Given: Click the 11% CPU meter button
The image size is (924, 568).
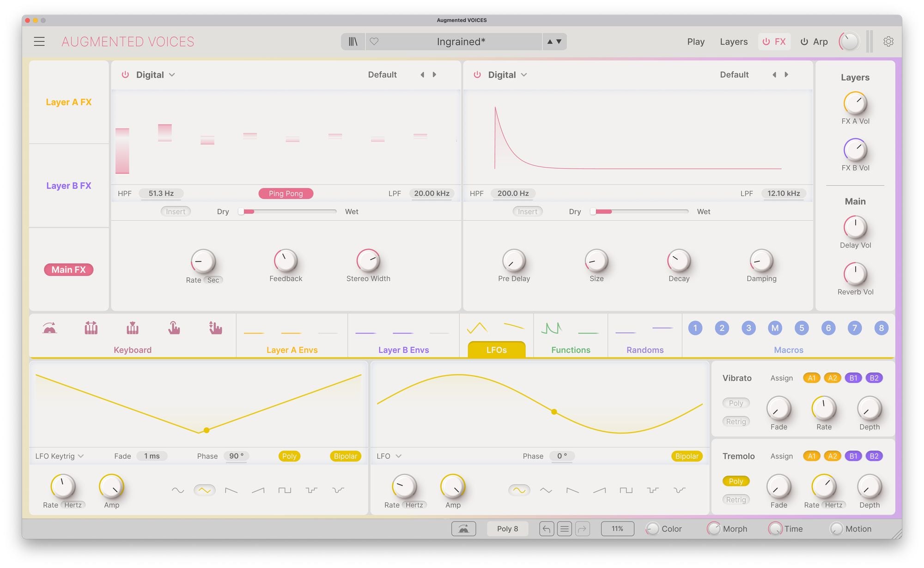Looking at the screenshot, I should [617, 529].
